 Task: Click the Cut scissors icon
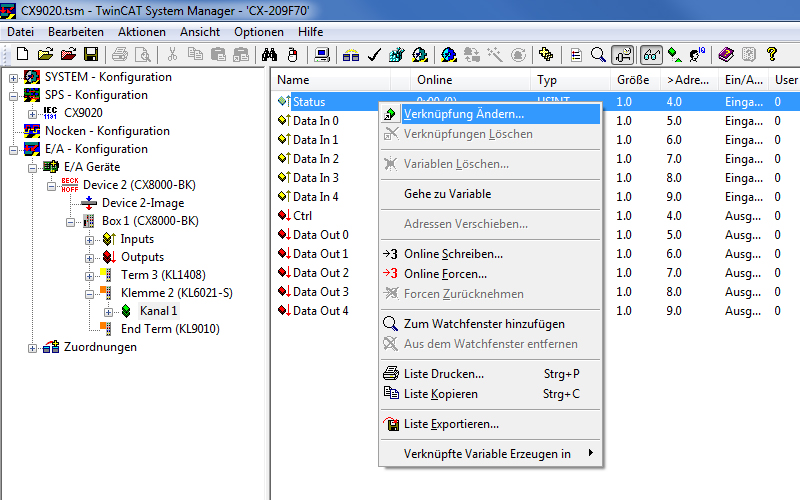172,54
